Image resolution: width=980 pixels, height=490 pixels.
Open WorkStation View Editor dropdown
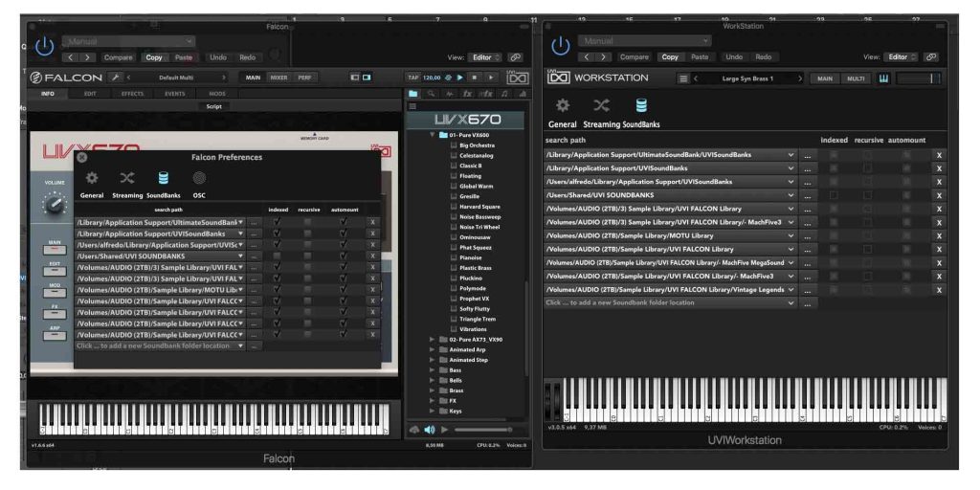(x=902, y=57)
